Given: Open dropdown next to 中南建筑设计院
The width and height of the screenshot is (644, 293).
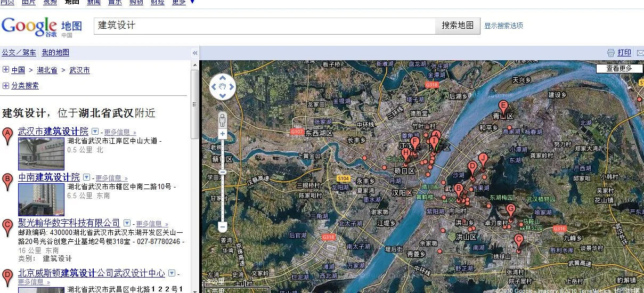Looking at the screenshot, I should (87, 177).
